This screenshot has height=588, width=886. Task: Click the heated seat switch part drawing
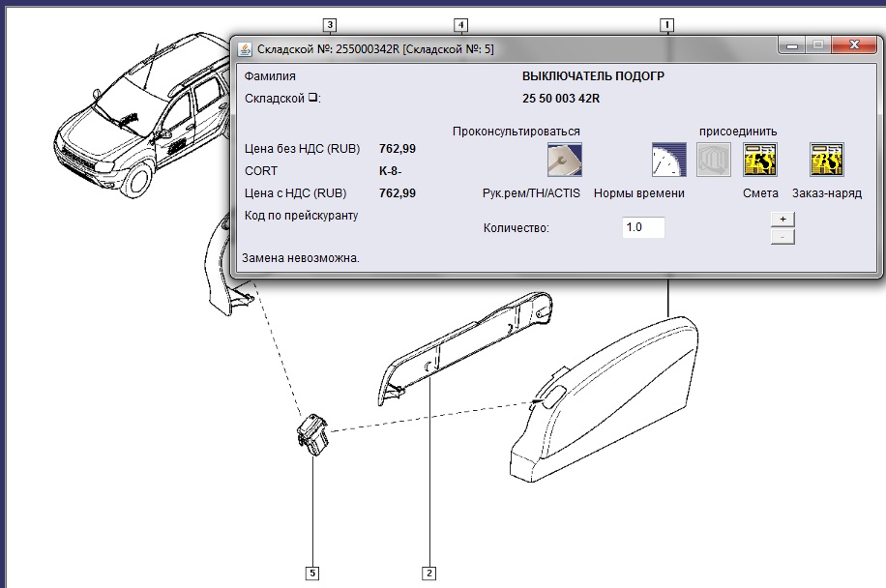pos(312,434)
